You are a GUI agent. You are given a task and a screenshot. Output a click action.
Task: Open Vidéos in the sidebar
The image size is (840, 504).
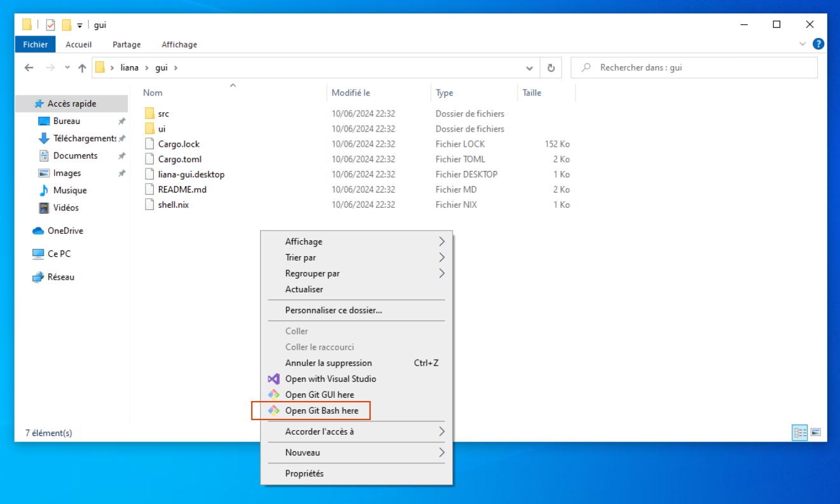click(x=65, y=207)
